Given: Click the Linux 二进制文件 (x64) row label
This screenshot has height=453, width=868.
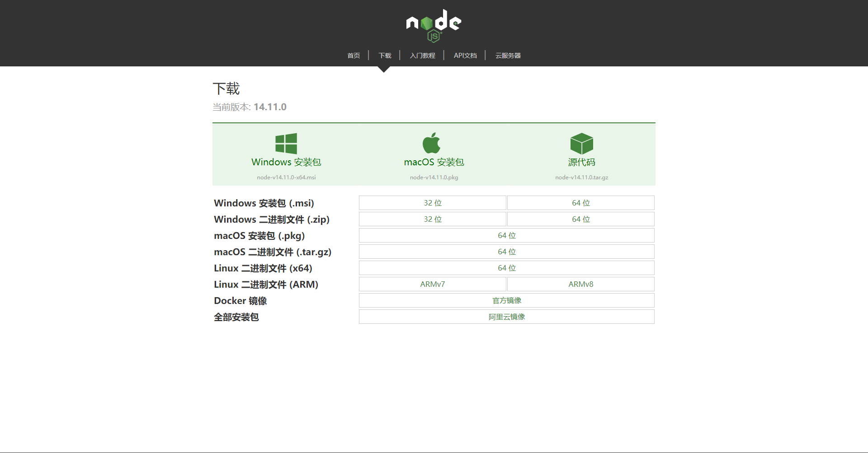Looking at the screenshot, I should 263,268.
